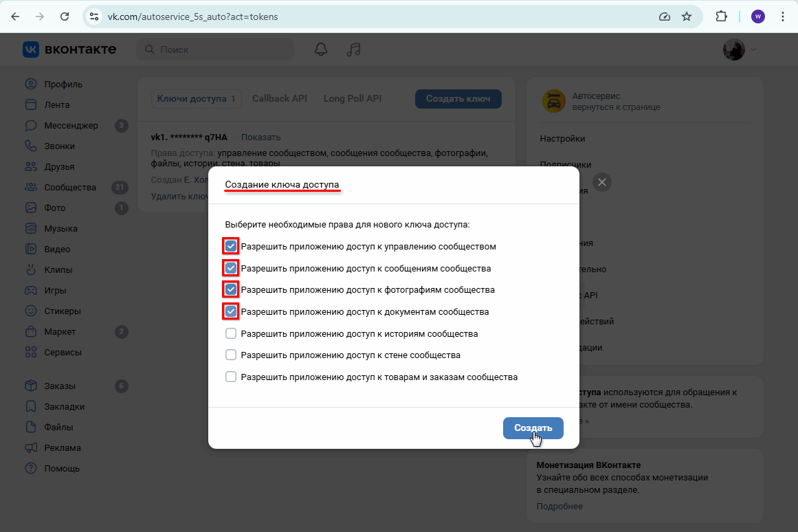Enable access to community stories checkbox
The width and height of the screenshot is (798, 532).
231,333
